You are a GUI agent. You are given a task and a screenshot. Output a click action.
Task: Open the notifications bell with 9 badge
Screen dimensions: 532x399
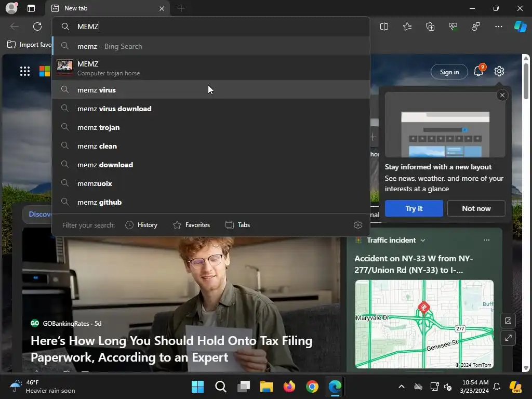point(478,71)
